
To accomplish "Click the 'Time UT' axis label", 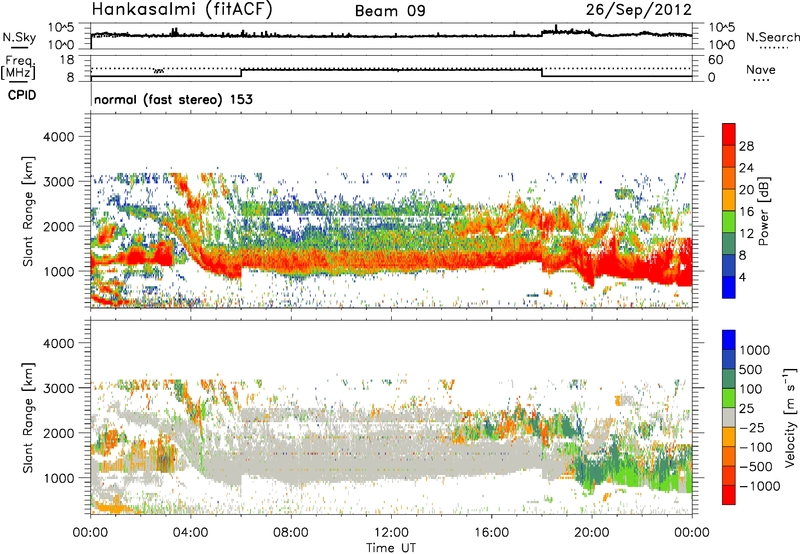I will (x=391, y=548).
